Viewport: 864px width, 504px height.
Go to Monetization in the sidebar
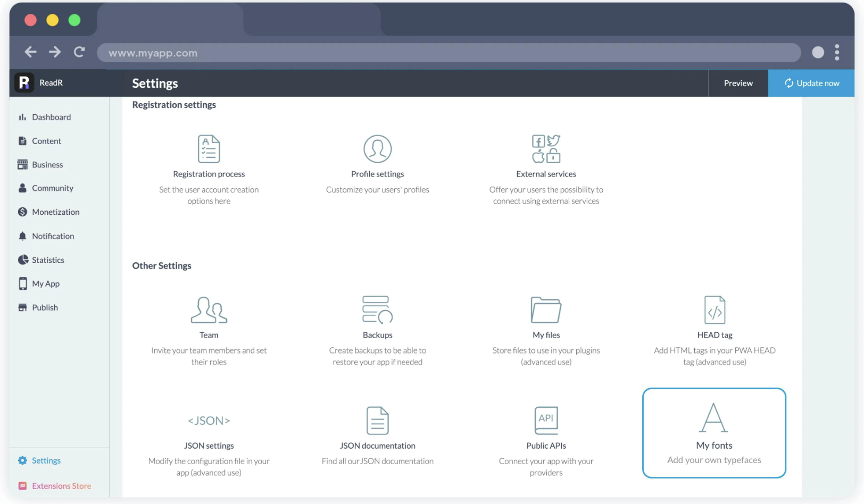point(55,212)
